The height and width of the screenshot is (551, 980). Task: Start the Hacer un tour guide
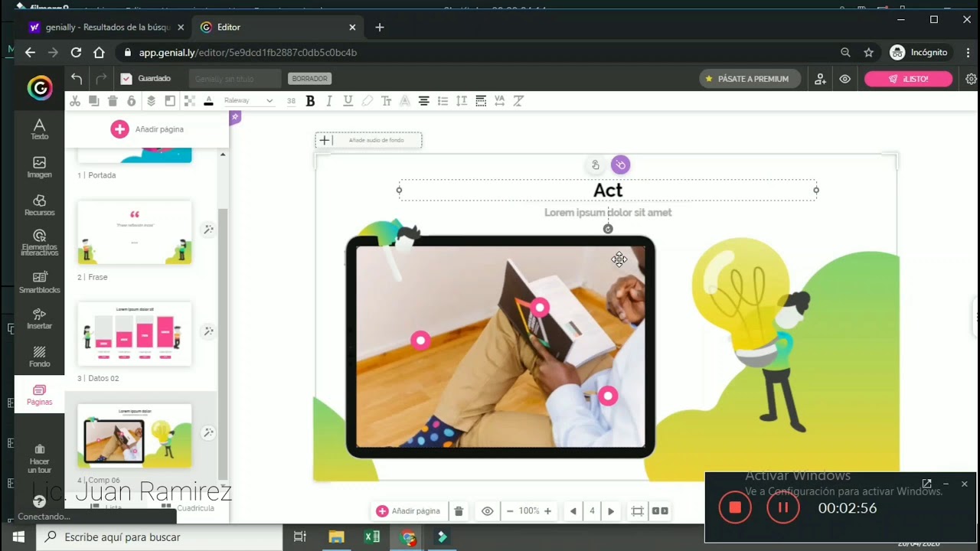click(x=39, y=458)
